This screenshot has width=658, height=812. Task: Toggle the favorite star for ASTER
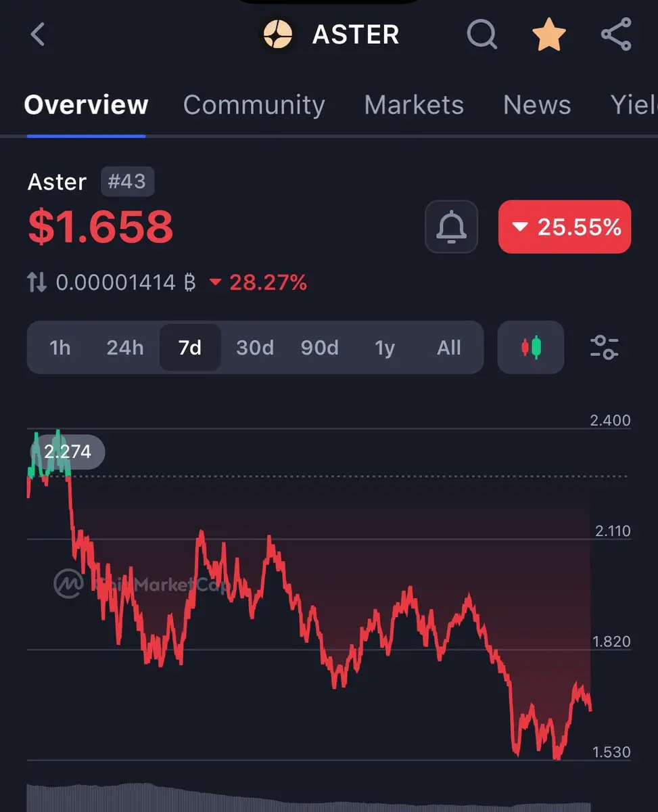pos(548,34)
